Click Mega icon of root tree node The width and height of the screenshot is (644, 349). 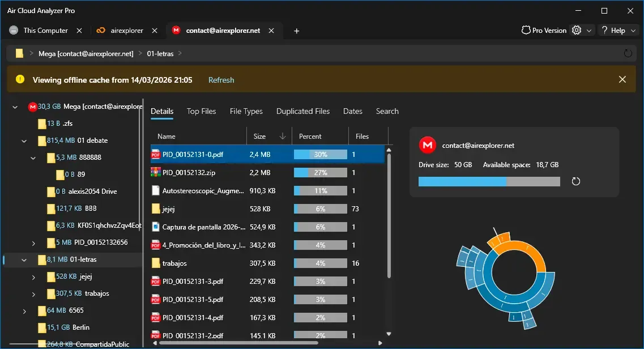[x=32, y=107]
